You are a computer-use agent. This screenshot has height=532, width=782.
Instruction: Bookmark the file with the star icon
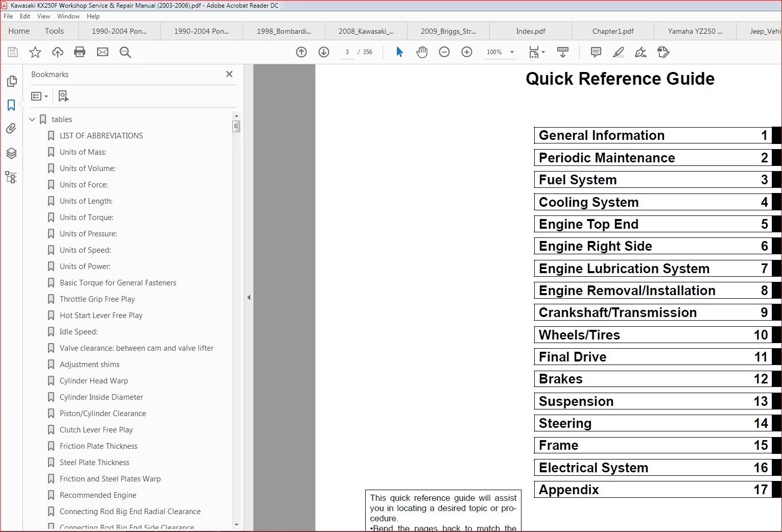pyautogui.click(x=35, y=52)
